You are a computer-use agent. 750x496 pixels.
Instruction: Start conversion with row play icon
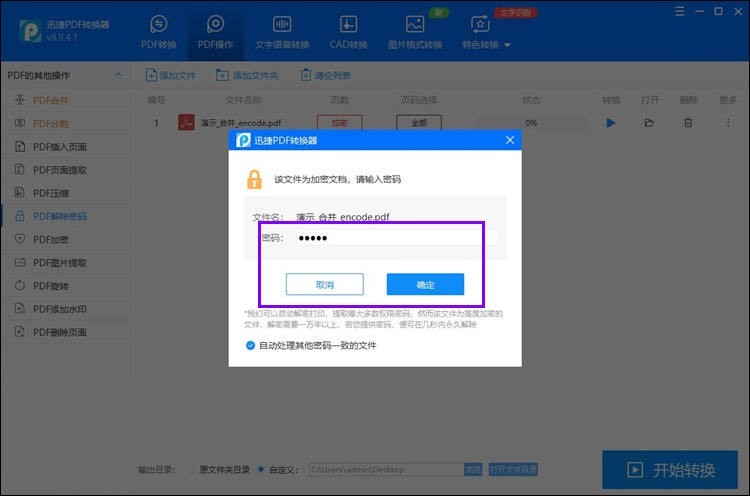click(610, 123)
